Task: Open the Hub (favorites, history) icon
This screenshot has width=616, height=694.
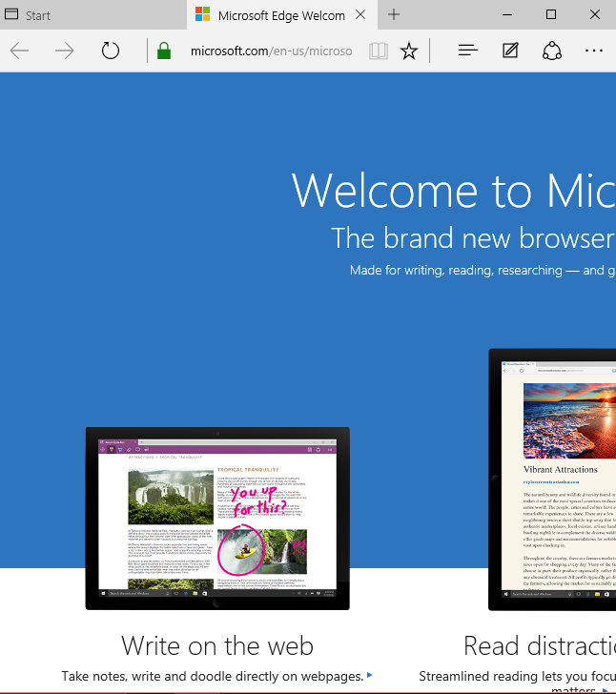Action: [x=467, y=51]
